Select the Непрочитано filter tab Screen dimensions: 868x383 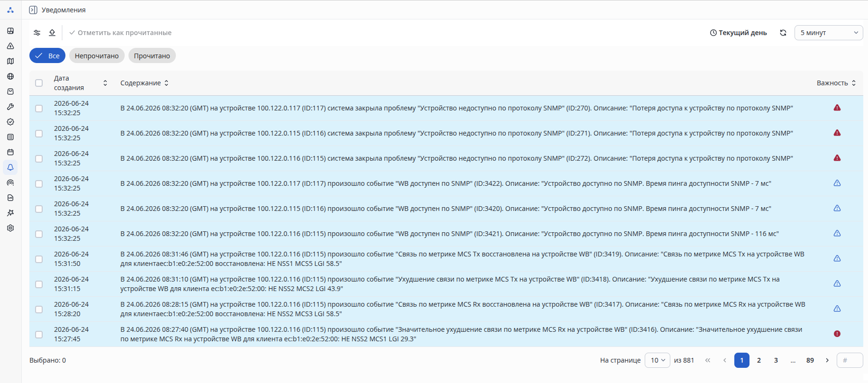pos(97,56)
